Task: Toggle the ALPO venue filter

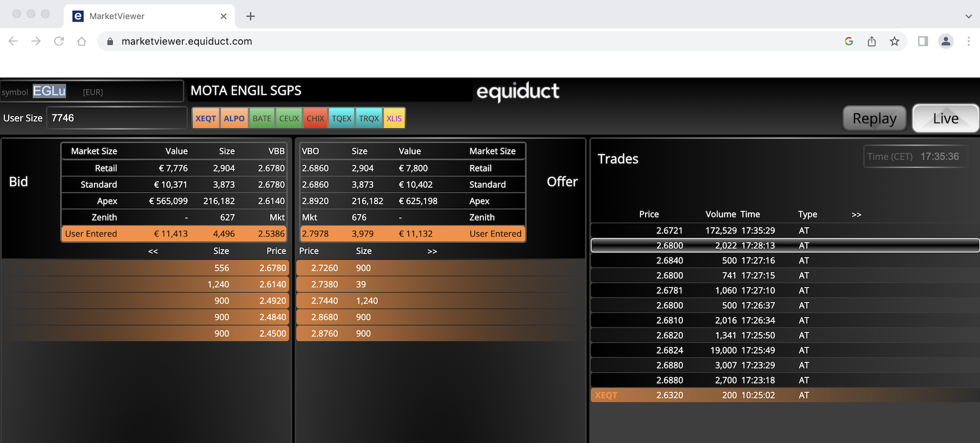Action: click(234, 118)
